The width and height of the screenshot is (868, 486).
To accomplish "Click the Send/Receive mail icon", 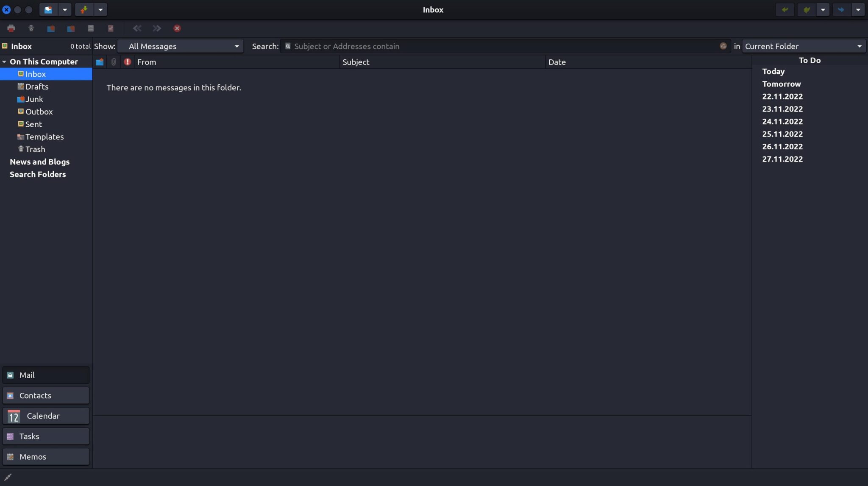I will click(84, 9).
